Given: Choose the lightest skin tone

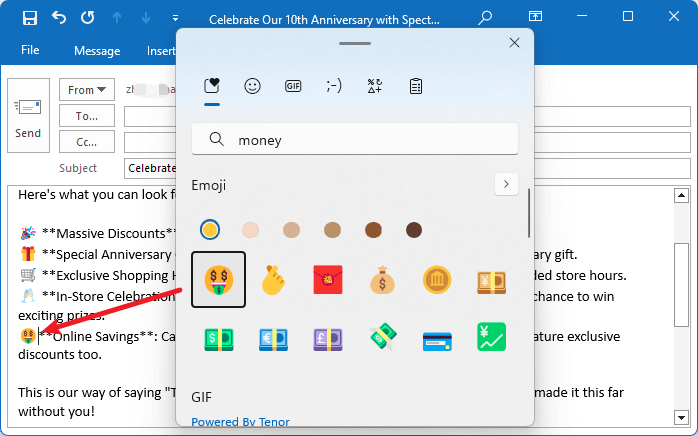Looking at the screenshot, I should [x=251, y=230].
